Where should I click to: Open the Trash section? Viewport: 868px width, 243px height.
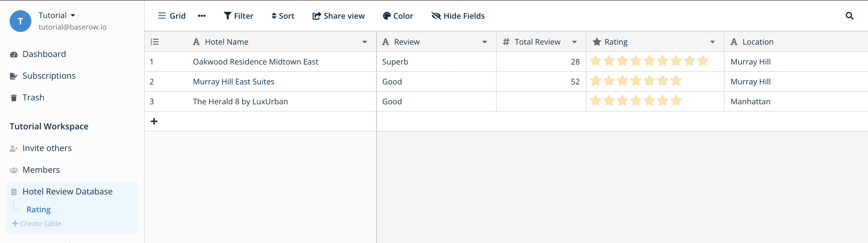tap(33, 97)
